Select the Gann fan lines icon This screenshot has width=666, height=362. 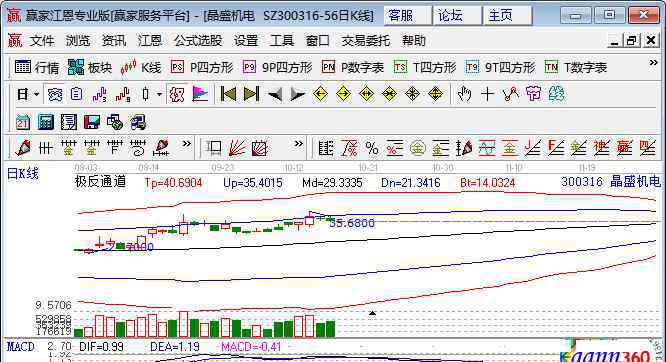pyautogui.click(x=237, y=148)
